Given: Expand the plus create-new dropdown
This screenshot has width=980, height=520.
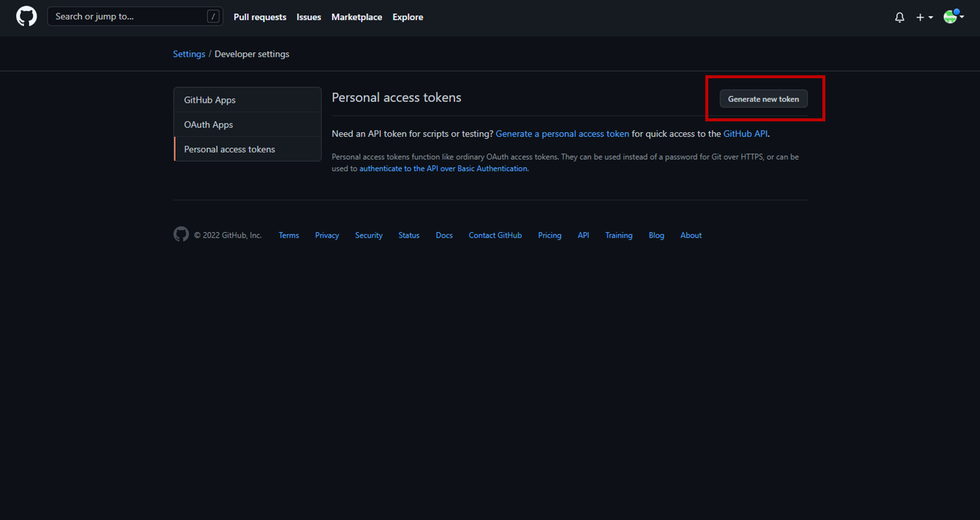Looking at the screenshot, I should tap(924, 18).
